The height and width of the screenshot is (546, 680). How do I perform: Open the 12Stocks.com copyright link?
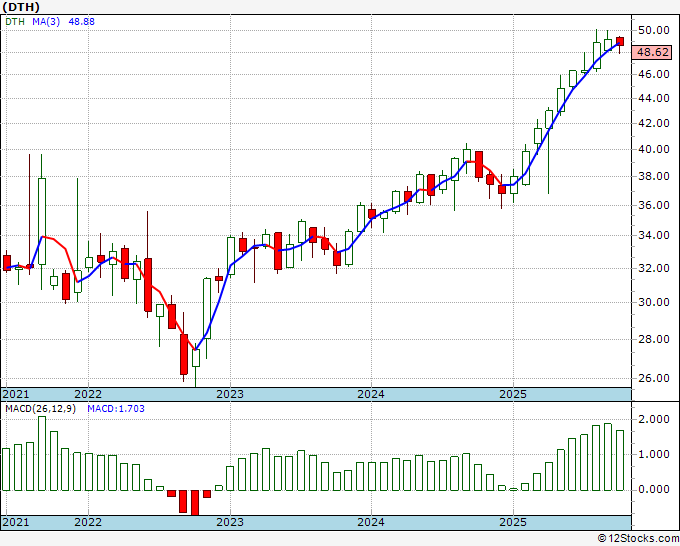(638, 538)
